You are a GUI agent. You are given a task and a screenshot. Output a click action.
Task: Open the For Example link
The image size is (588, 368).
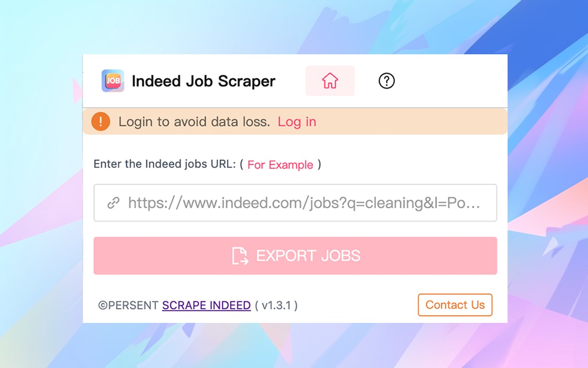[280, 165]
